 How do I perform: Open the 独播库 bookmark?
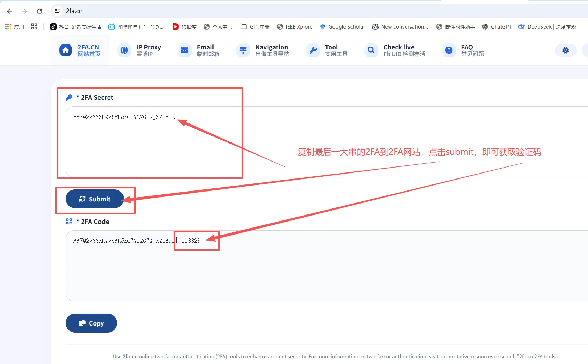click(185, 26)
